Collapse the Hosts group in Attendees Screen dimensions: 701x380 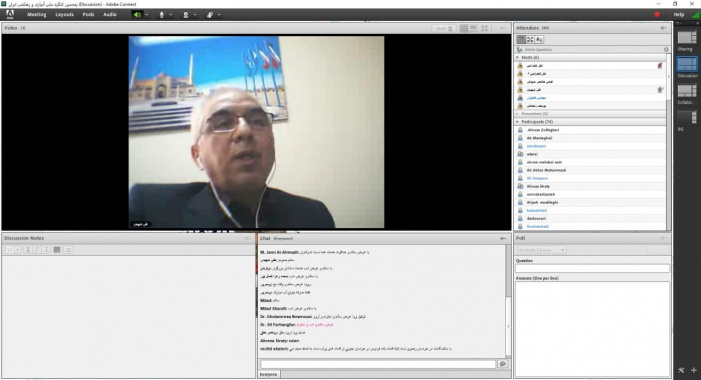pyautogui.click(x=518, y=58)
